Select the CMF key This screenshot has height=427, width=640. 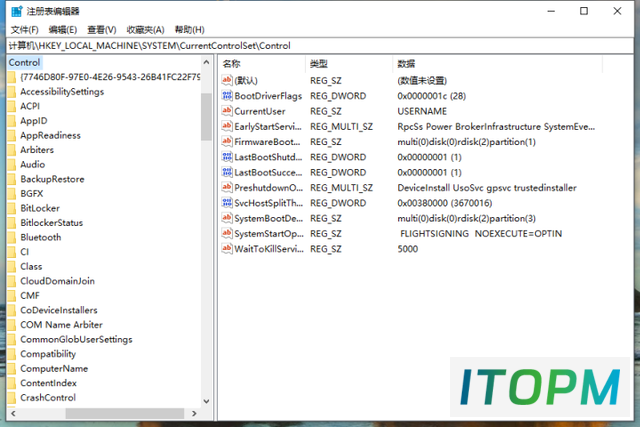30,296
